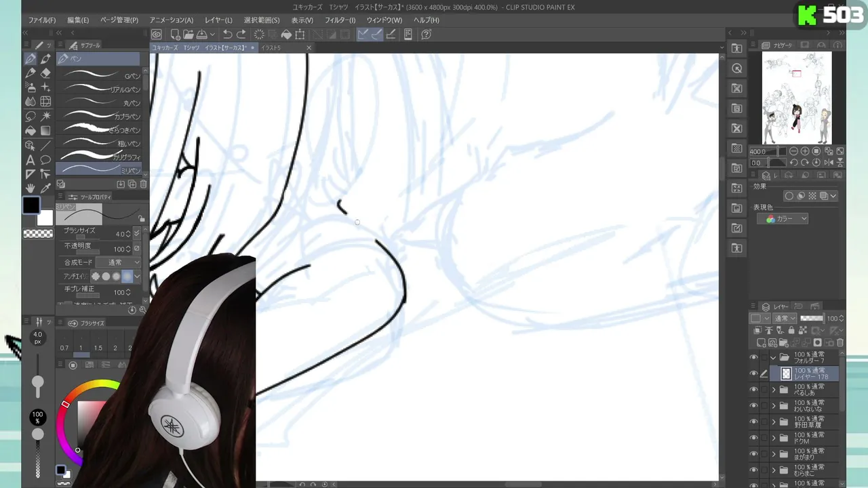Viewport: 868px width, 488px height.
Task: Flip canvas horizontally in Navigator
Action: pyautogui.click(x=829, y=163)
